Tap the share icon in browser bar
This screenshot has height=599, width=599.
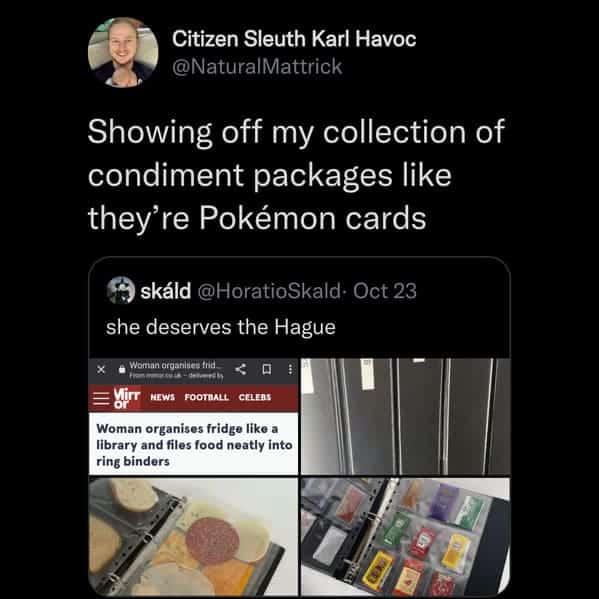240,369
